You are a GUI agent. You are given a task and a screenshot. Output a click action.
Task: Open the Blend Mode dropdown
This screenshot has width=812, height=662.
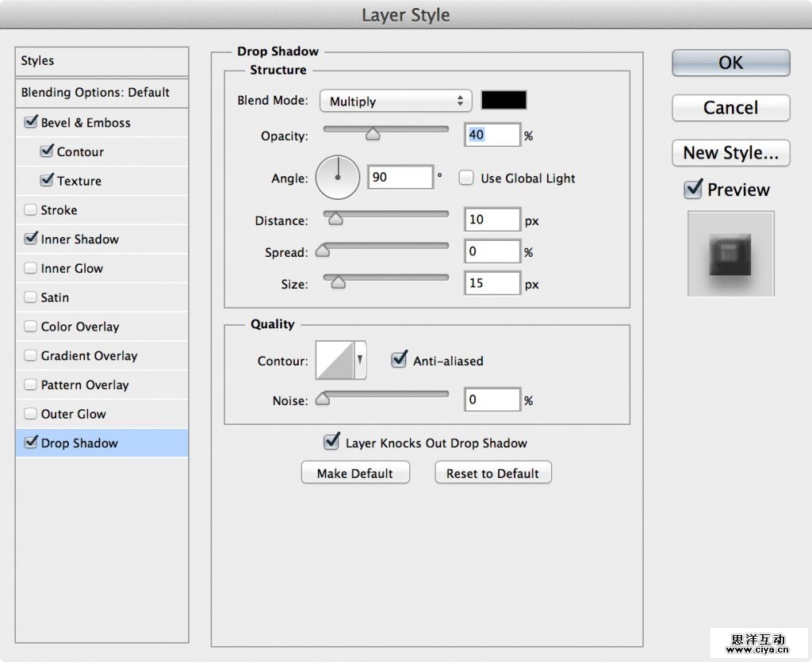[396, 101]
